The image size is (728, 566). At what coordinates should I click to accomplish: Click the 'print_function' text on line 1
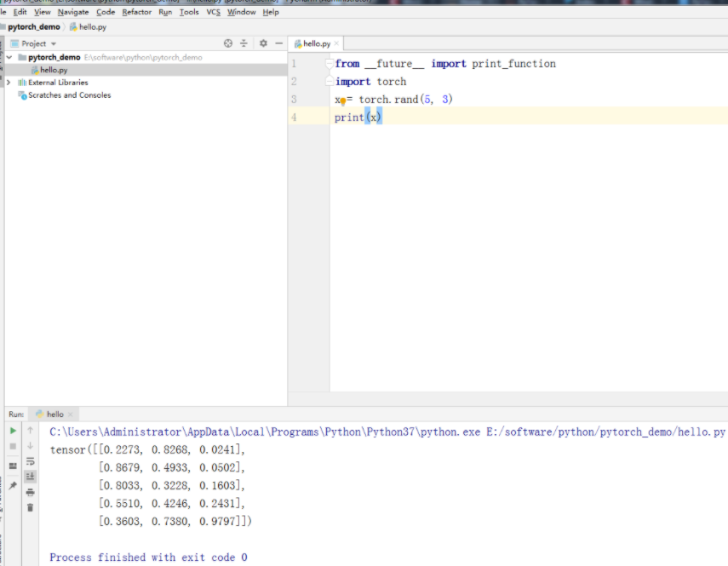(513, 64)
